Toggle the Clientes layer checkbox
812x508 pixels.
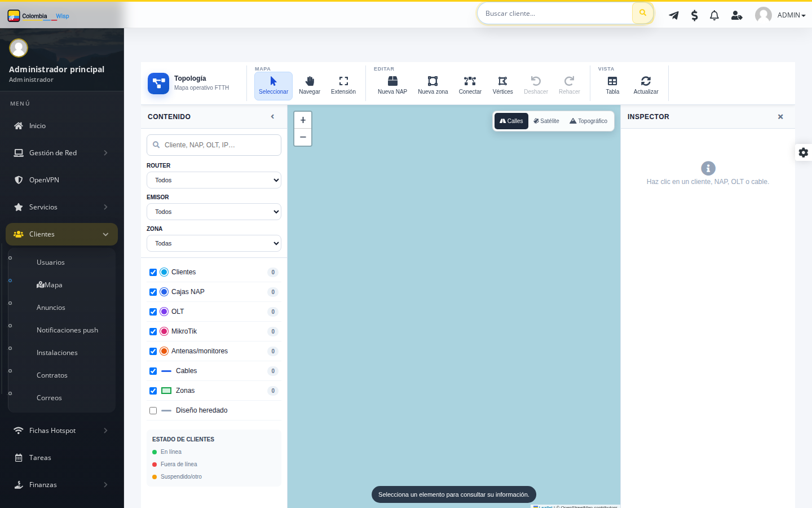pos(153,272)
